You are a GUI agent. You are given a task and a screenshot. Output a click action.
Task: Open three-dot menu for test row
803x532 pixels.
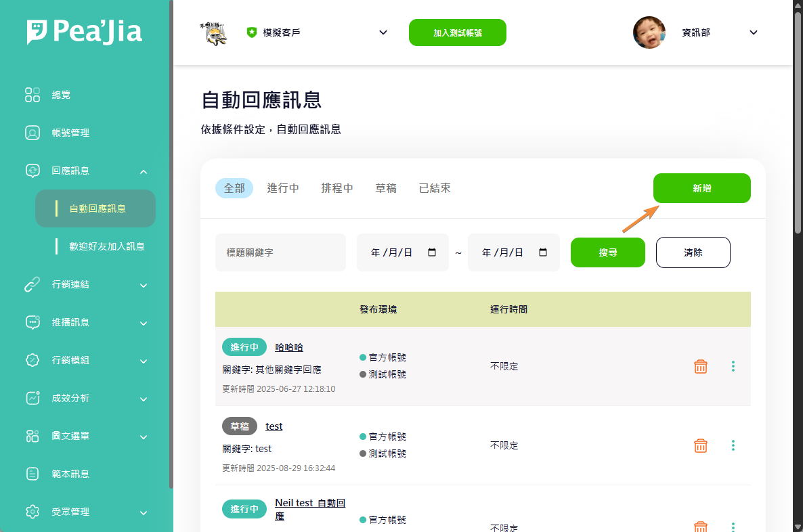[x=733, y=445]
